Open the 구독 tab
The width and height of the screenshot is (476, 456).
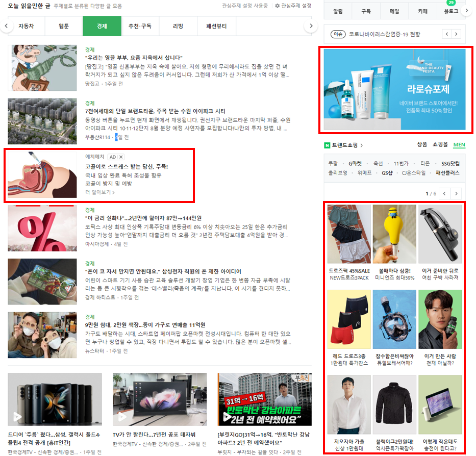(x=366, y=11)
